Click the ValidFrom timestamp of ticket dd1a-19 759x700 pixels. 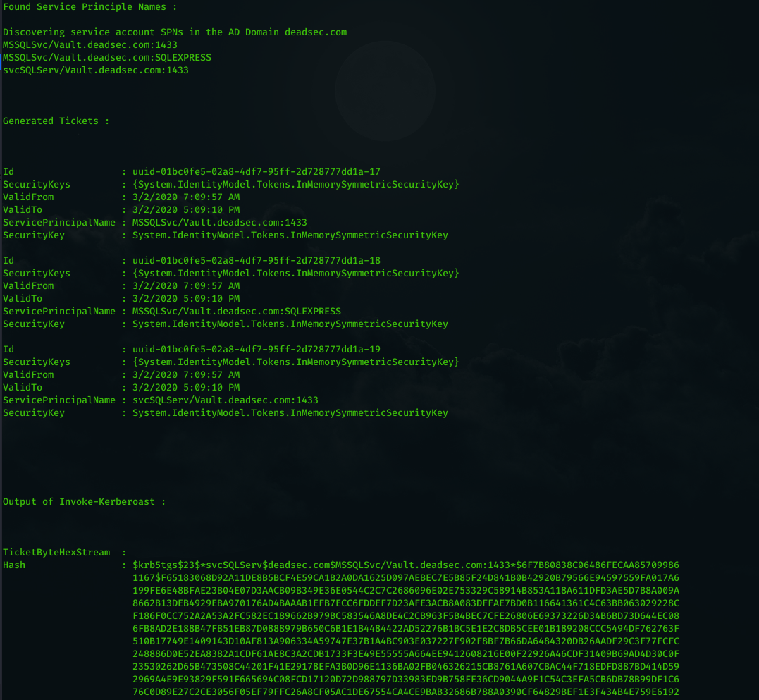coord(186,375)
